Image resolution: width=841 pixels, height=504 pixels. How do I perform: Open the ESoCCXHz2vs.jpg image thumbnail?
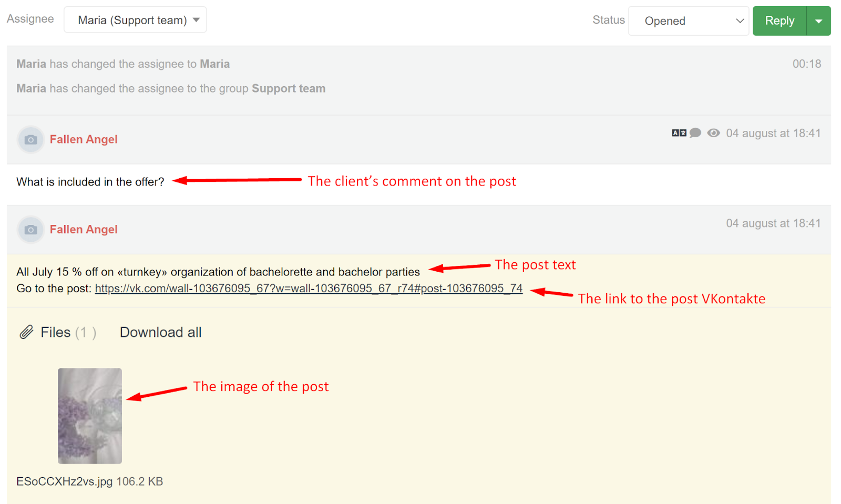tap(89, 416)
